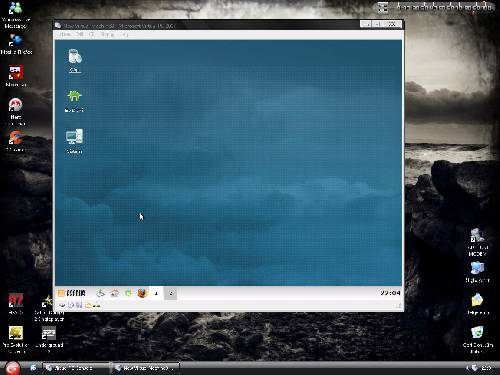Switch to workspace 1 in guest panel
The height and width of the screenshot is (375, 500).
pos(156,293)
